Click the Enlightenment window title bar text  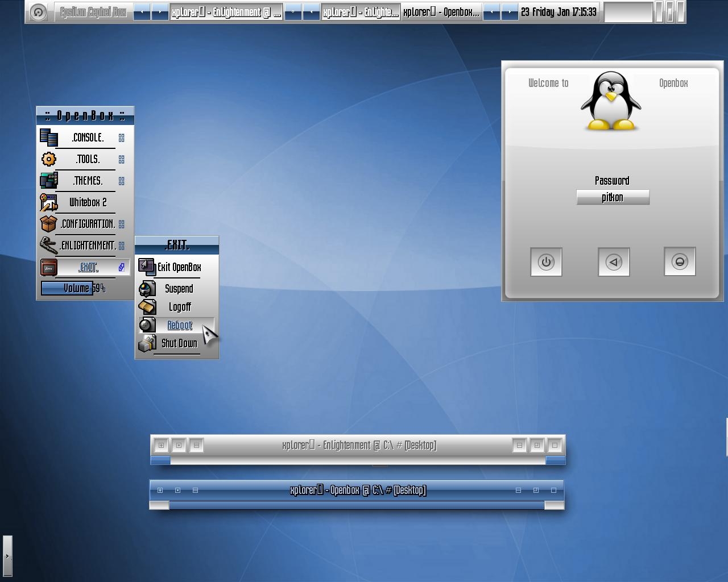359,445
